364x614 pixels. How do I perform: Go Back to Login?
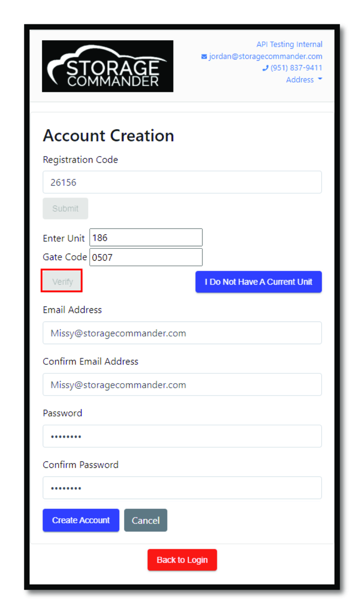[182, 560]
